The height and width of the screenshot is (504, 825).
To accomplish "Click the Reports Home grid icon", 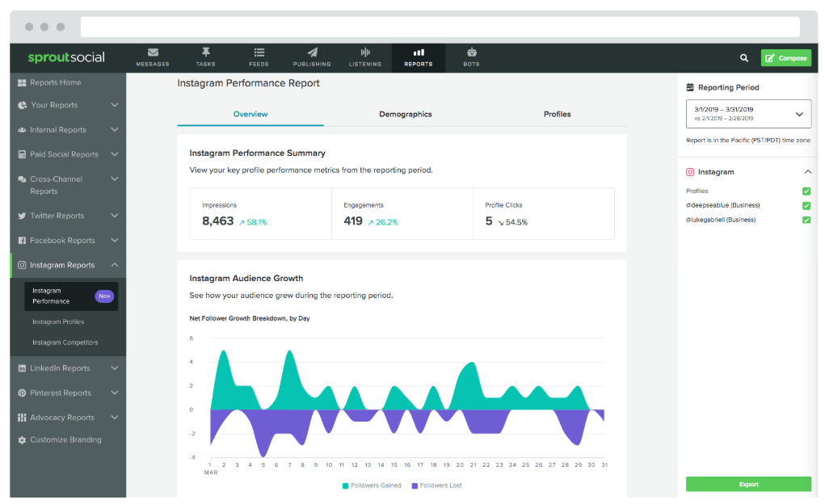I will click(22, 82).
